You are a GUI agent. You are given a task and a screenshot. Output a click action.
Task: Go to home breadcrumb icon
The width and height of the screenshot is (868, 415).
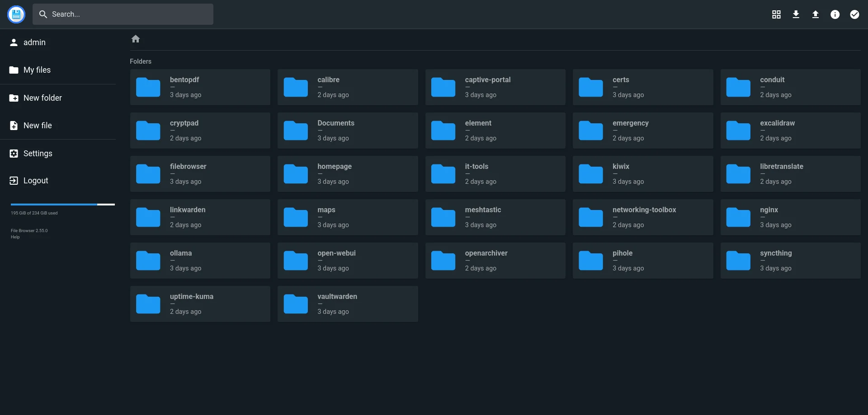pyautogui.click(x=136, y=39)
